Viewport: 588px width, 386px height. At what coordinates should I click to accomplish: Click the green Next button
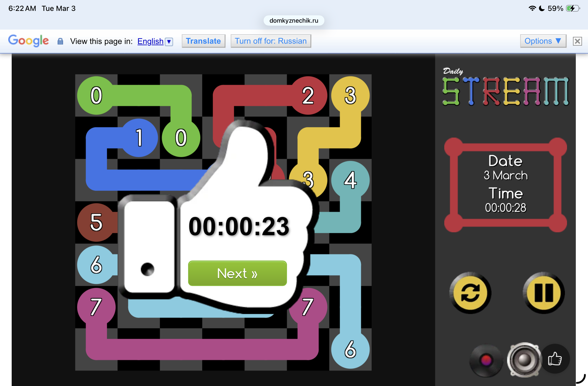coord(237,273)
